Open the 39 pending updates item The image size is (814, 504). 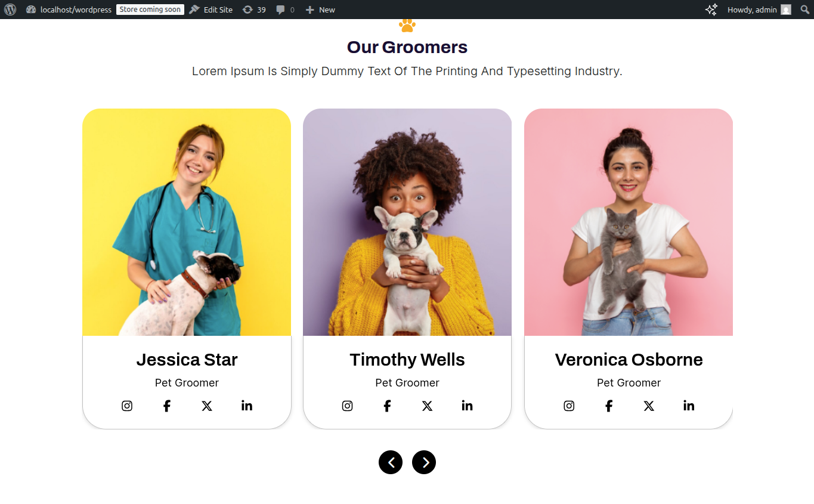pos(254,10)
